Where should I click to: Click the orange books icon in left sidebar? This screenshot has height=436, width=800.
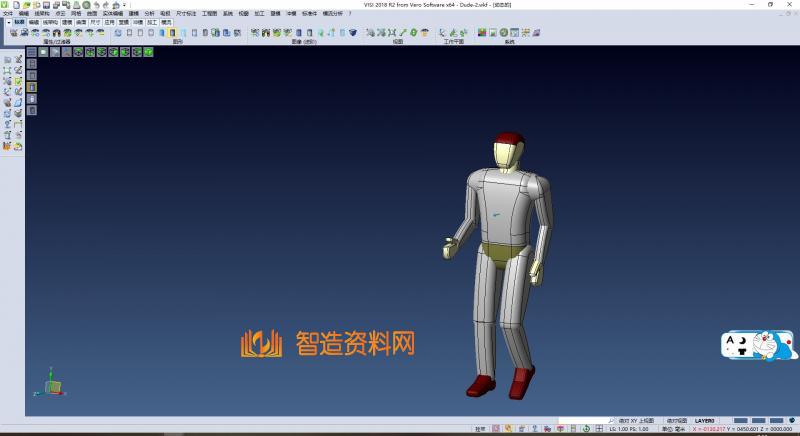(x=7, y=147)
